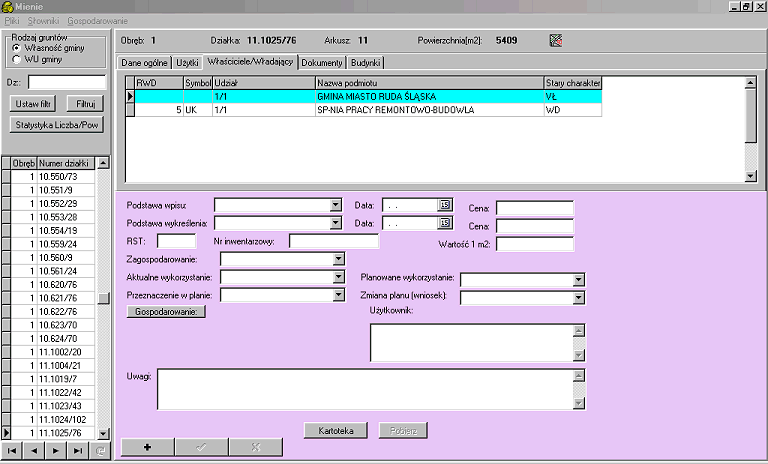Open Kartoteka button

pyautogui.click(x=336, y=431)
